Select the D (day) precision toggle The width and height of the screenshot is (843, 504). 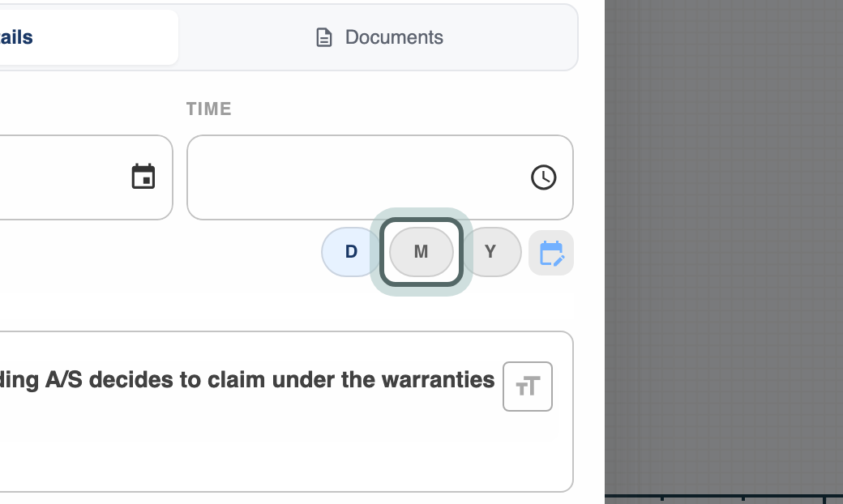pyautogui.click(x=351, y=252)
